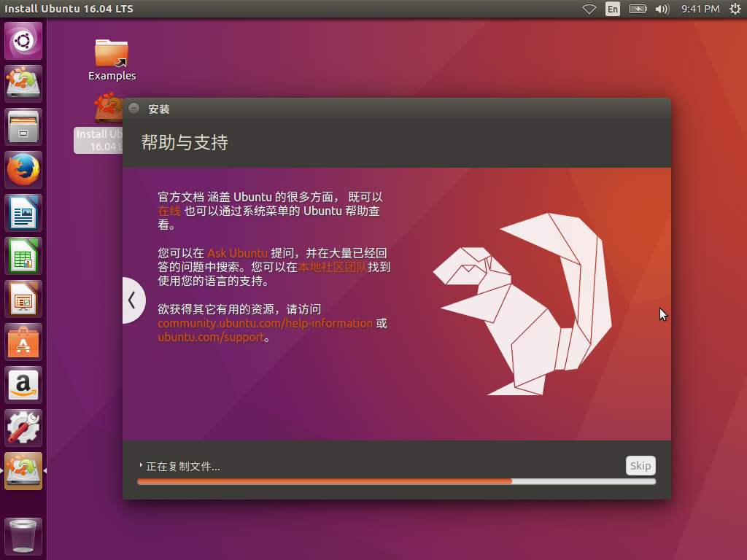
Task: Open the Trash in launcher
Action: tap(23, 537)
